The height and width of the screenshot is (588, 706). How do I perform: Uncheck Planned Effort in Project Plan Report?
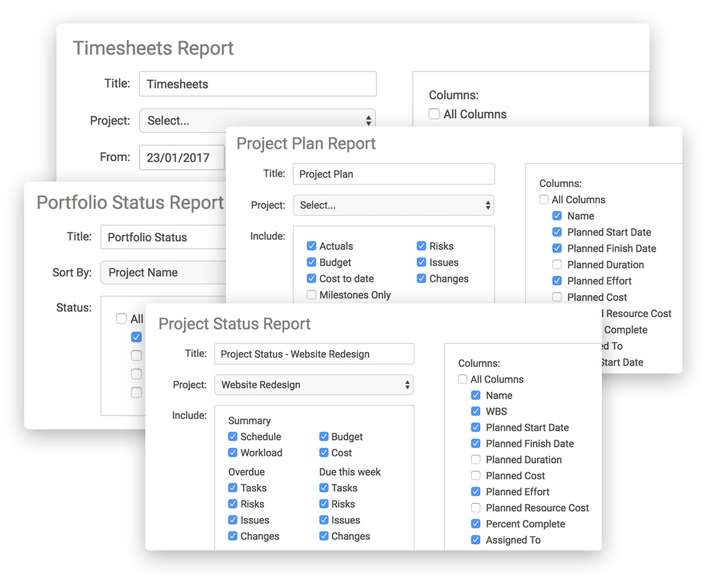tap(557, 281)
